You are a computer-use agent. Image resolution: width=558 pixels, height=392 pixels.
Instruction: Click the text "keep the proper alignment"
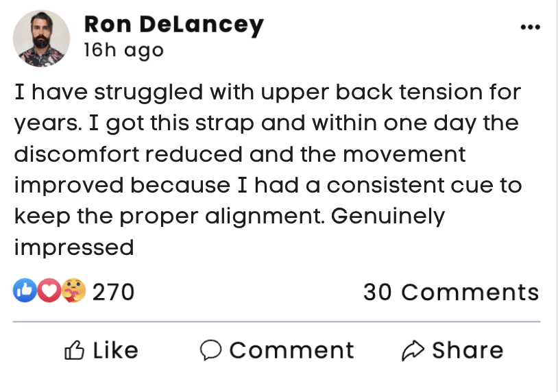169,217
